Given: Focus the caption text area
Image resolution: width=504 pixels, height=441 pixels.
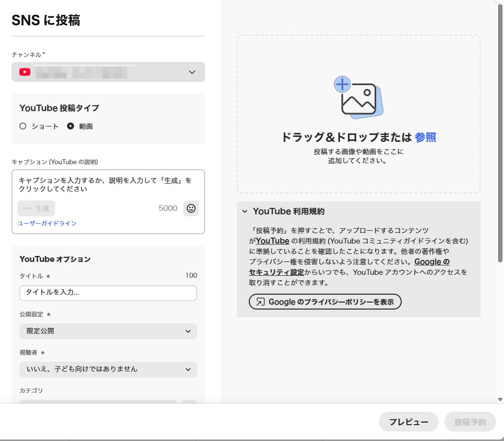Looking at the screenshot, I should pos(108,185).
